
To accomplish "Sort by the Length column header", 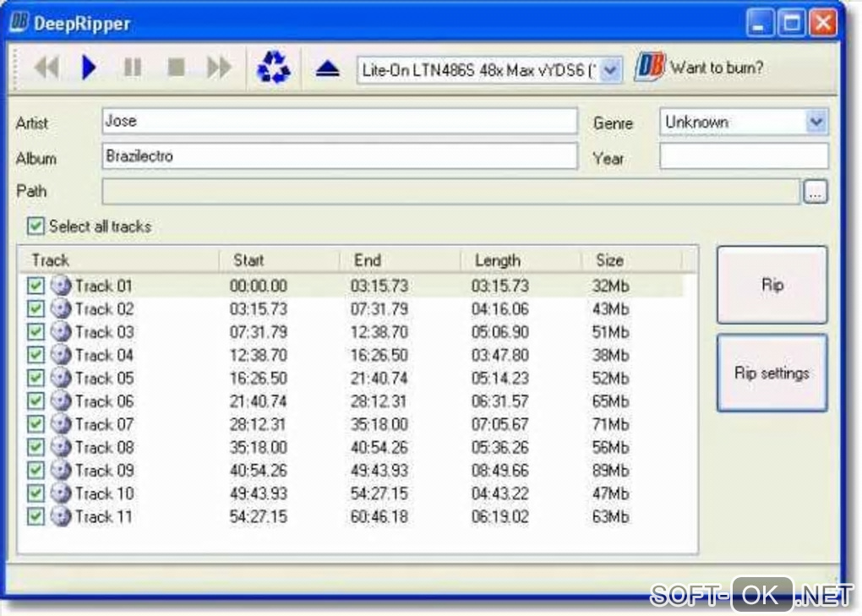I will coord(521,260).
